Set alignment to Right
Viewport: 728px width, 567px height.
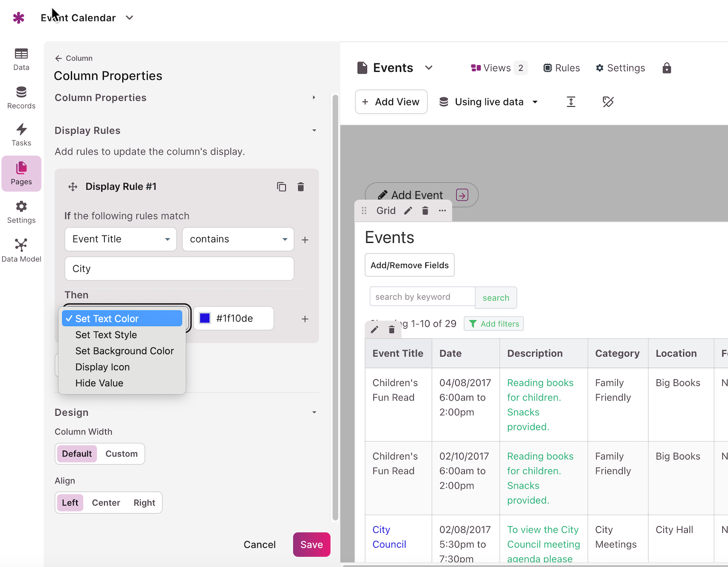144,503
